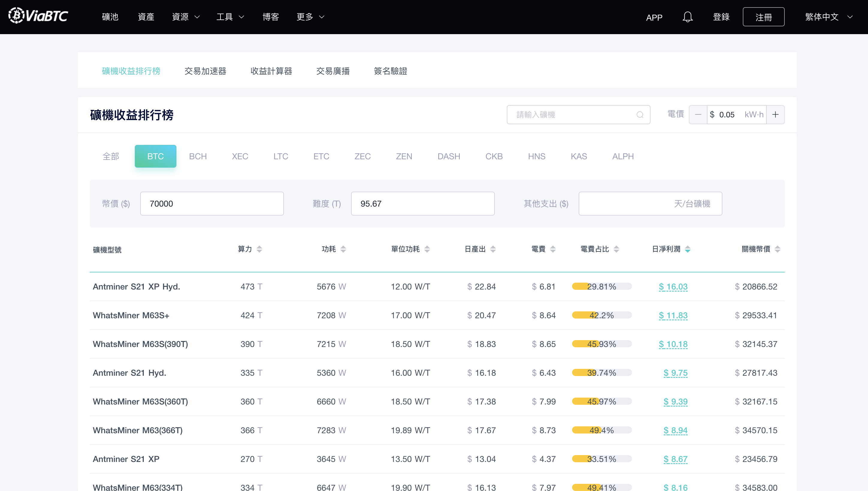Switch to 交易加速器 tab
This screenshot has height=491, width=868.
tap(205, 71)
